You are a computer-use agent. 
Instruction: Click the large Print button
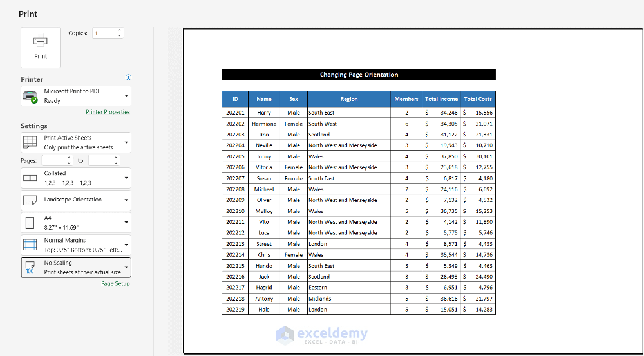pos(40,48)
